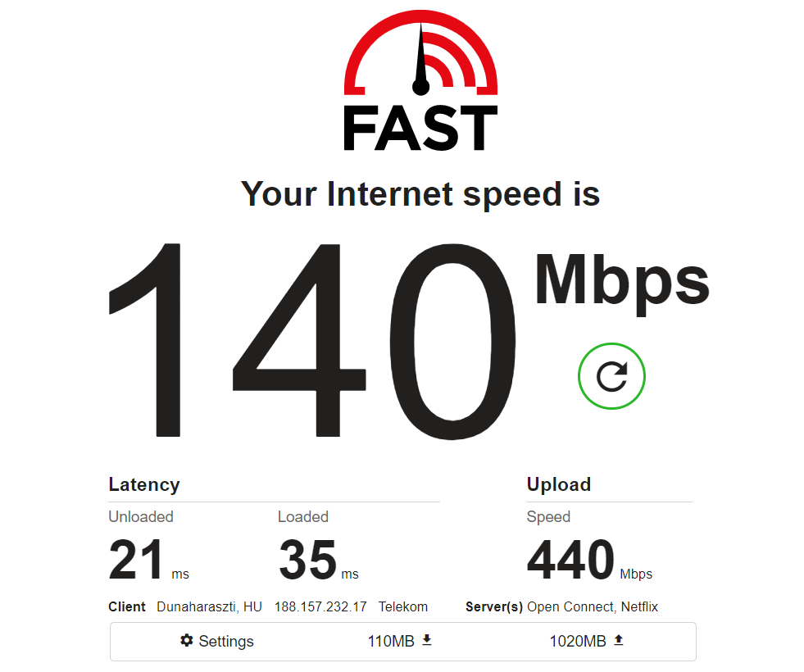Image resolution: width=804 pixels, height=672 pixels.
Task: Select the Unloaded latency value 21 ms
Action: click(148, 559)
